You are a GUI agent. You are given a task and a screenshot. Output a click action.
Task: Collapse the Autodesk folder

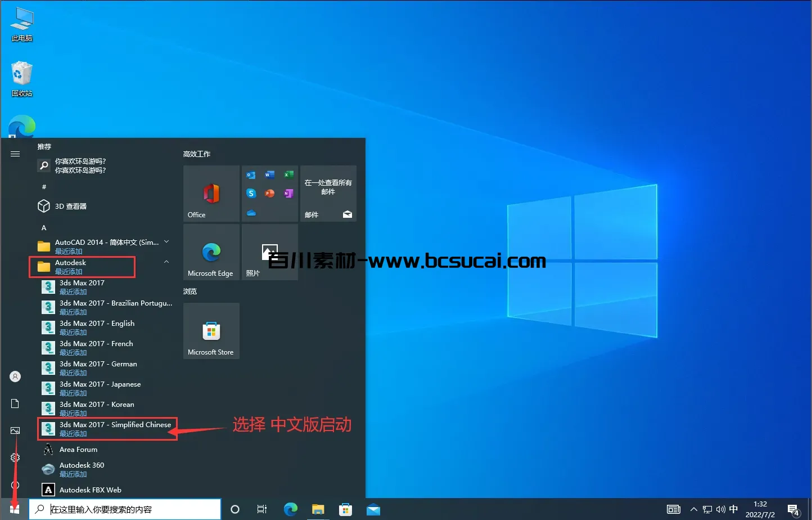[166, 262]
